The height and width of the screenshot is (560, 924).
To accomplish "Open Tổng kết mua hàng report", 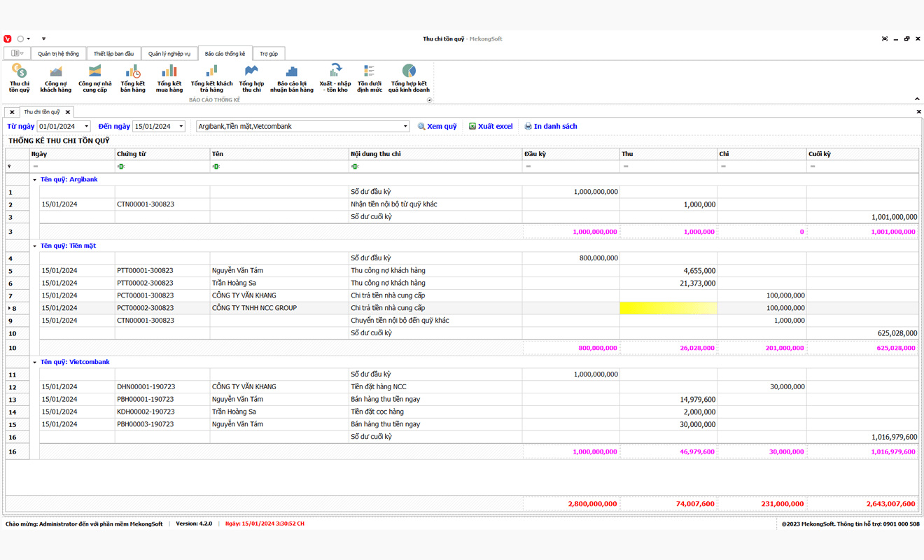I will pyautogui.click(x=169, y=78).
